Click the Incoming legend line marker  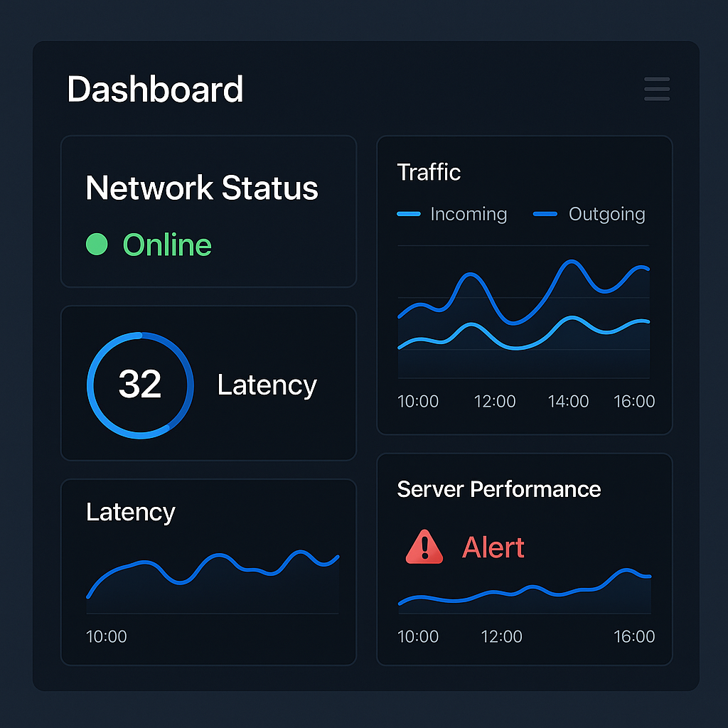point(409,214)
